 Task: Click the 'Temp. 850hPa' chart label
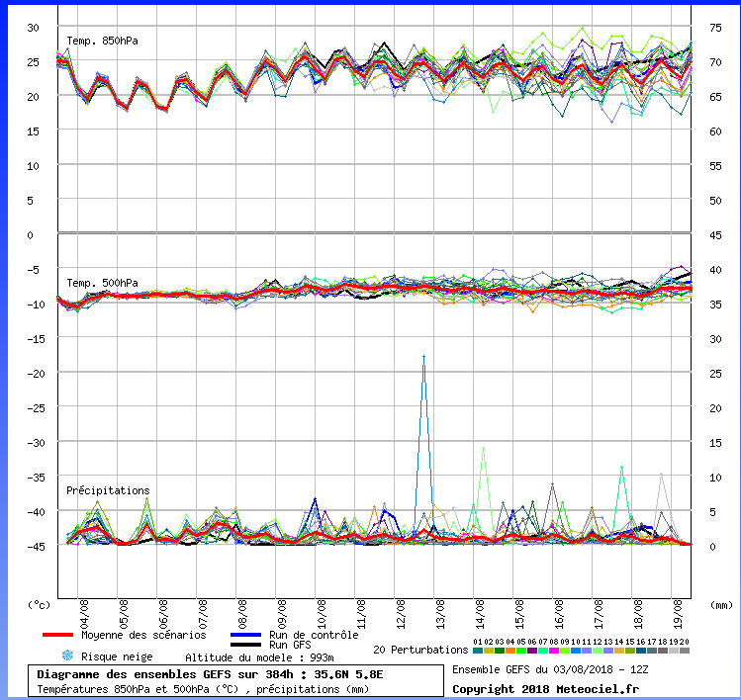tap(102, 42)
